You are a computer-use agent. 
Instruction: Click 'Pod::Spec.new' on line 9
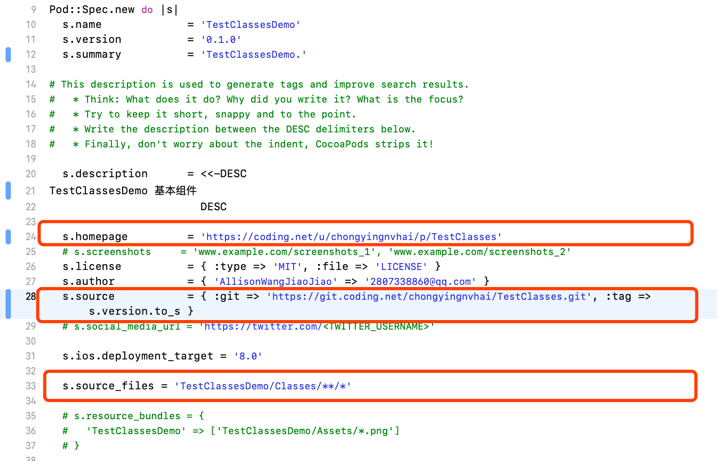coord(92,10)
